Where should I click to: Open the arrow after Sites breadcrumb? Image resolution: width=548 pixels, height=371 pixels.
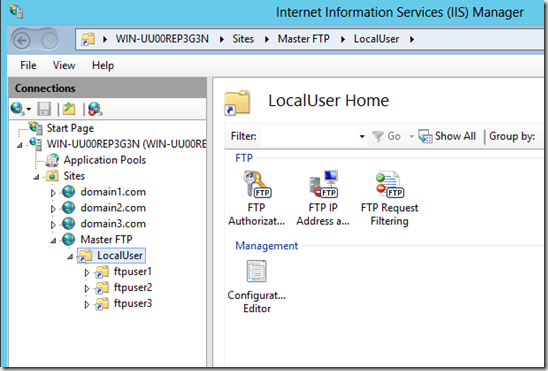pos(267,39)
